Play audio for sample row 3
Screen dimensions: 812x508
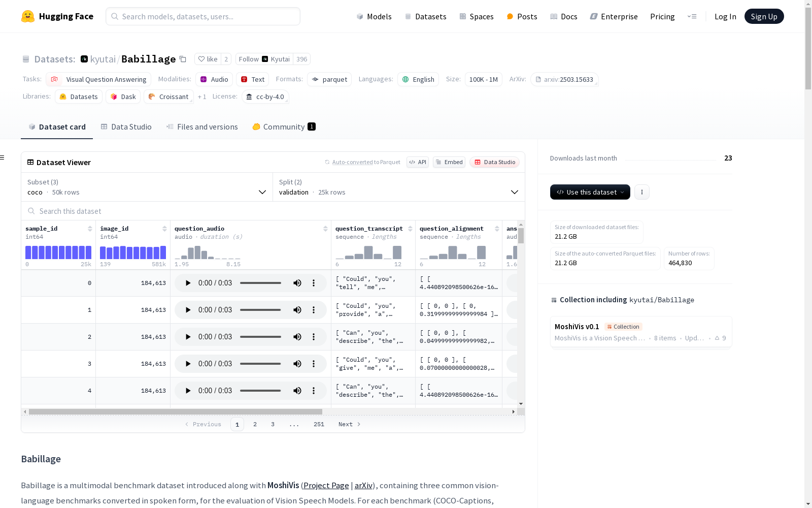(x=188, y=364)
